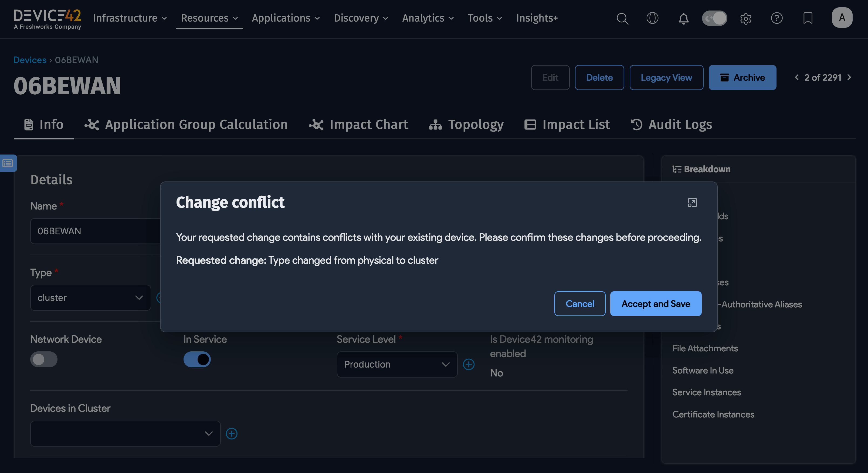This screenshot has height=473, width=868.
Task: Switch the dark mode theme toggle
Action: [714, 18]
